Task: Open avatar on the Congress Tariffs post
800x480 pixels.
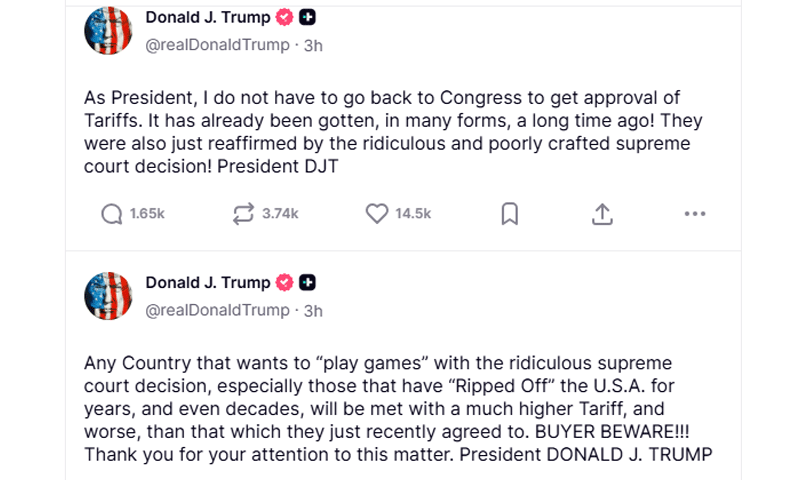Action: 108,30
